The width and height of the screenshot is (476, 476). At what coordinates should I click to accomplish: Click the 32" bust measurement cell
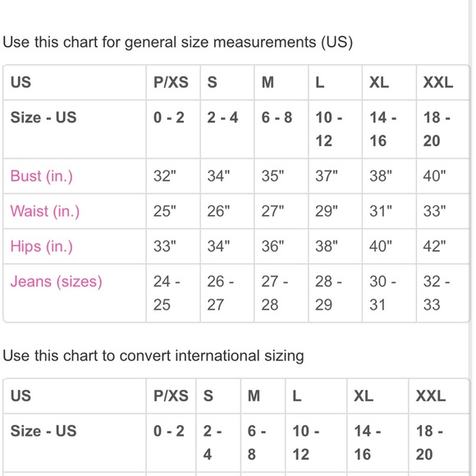click(x=173, y=176)
